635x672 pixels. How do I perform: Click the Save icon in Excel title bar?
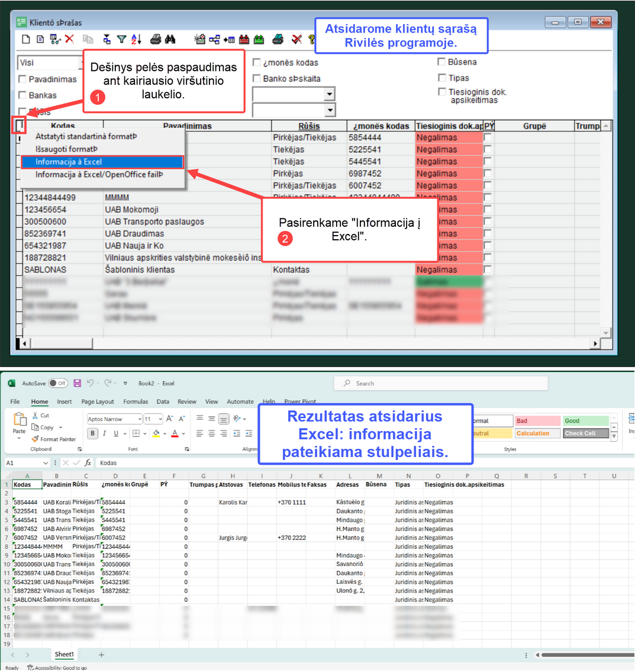[77, 383]
